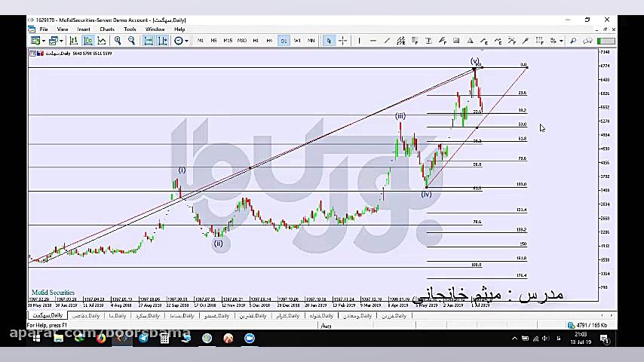Select the Vertical Line drawing tool
Screen dimensions: 644x362
click(359, 41)
